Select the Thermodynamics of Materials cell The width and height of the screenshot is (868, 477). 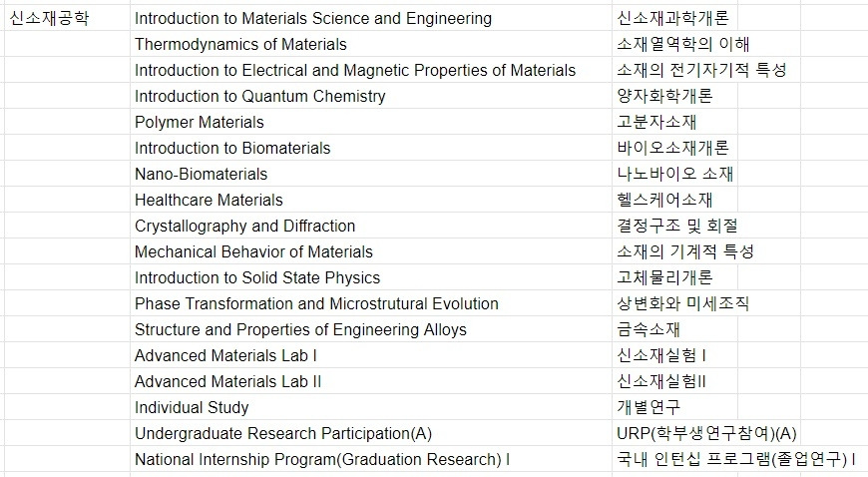(371, 44)
